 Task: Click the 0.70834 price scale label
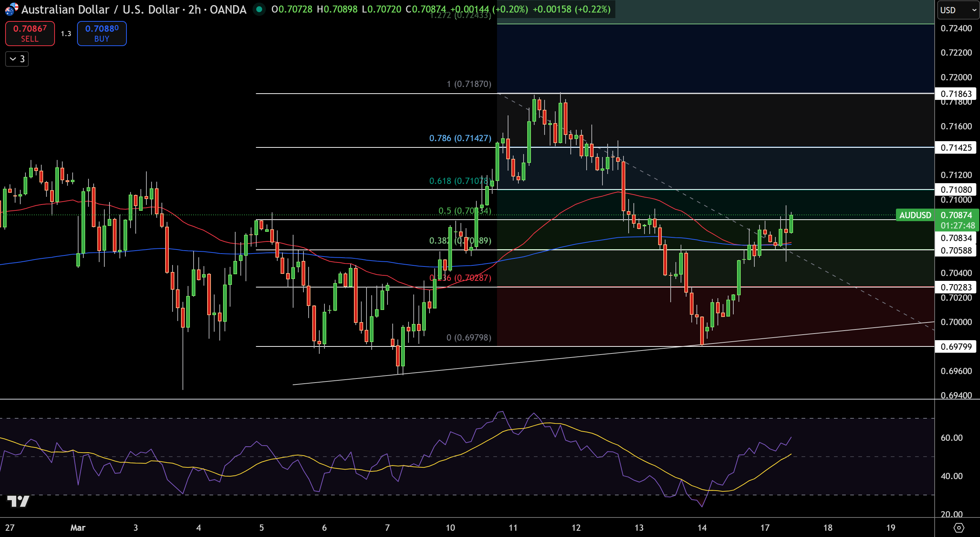click(x=956, y=238)
